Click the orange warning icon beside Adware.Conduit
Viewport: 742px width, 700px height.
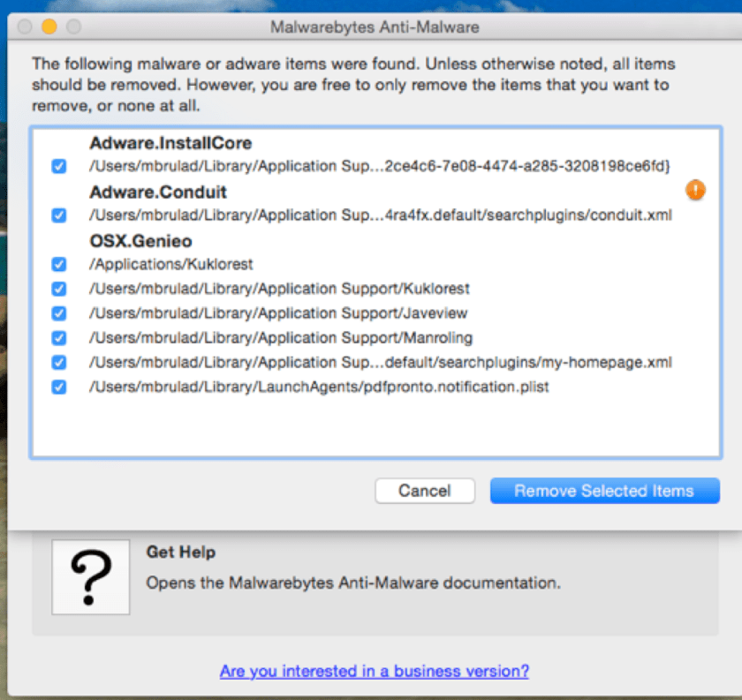pos(695,190)
